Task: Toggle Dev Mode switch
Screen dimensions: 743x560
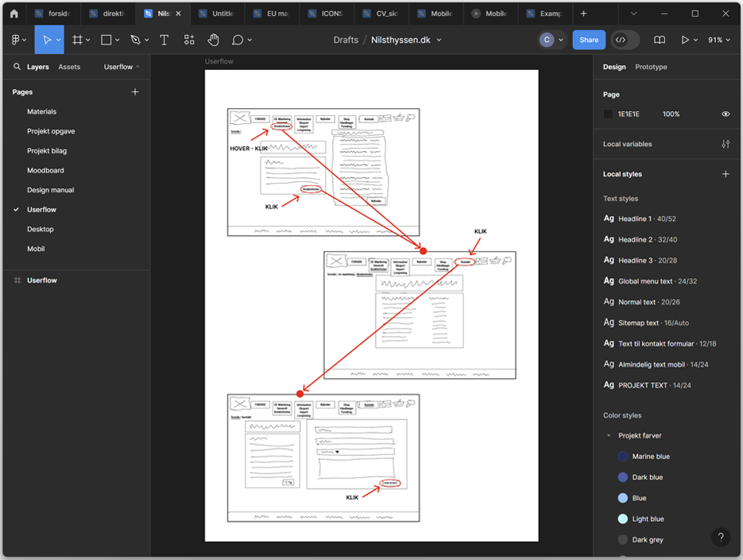Action: click(x=625, y=40)
